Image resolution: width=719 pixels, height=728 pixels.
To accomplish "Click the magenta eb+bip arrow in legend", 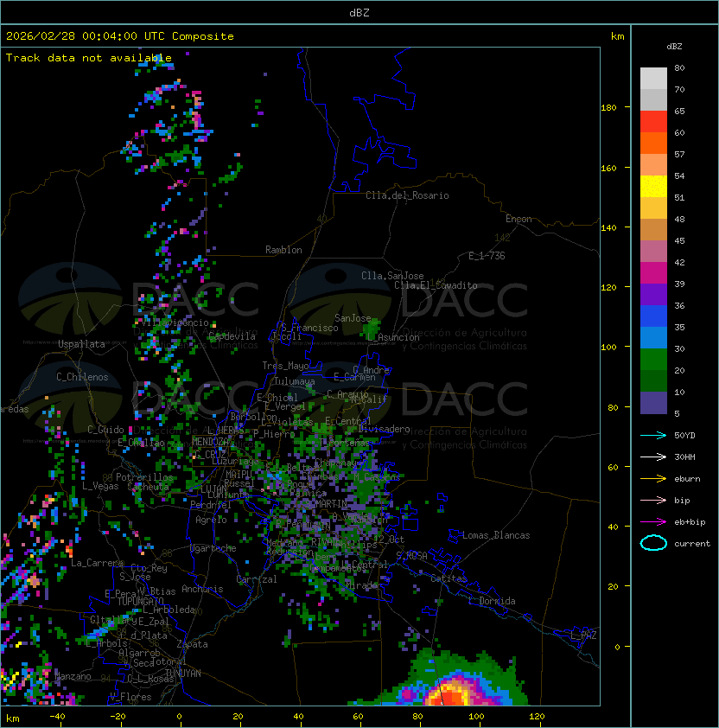I will (x=653, y=522).
